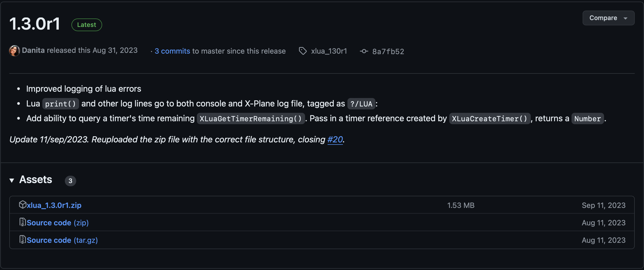Click the package icon for xlua_1.3.0r1.zip
The height and width of the screenshot is (270, 644).
[x=23, y=205]
